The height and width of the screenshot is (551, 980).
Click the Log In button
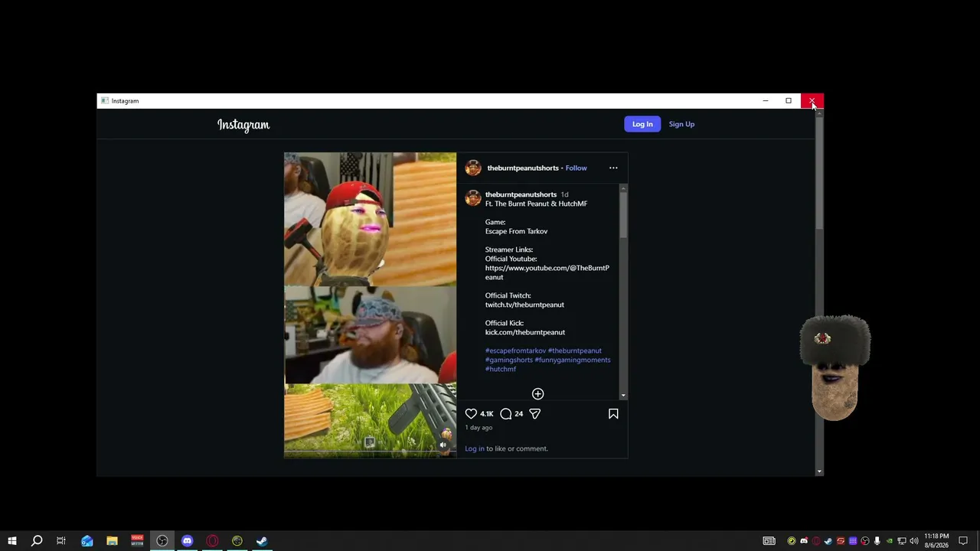click(x=642, y=124)
